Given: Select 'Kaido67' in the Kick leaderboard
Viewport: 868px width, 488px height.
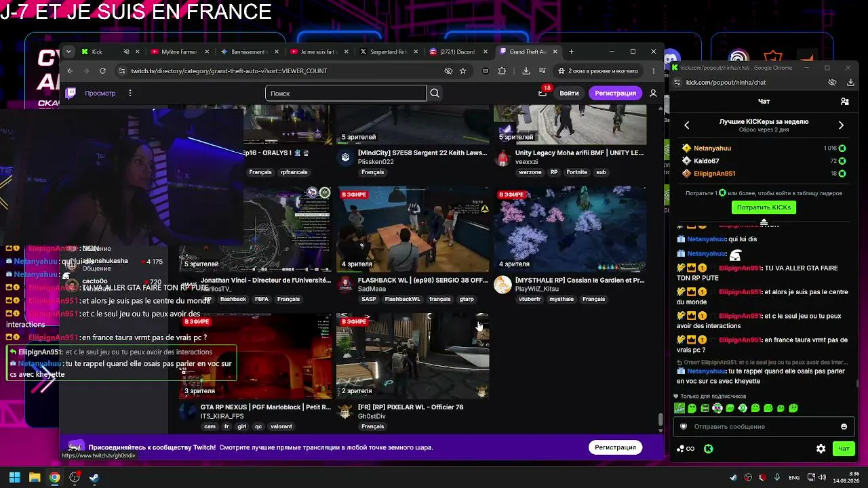Looking at the screenshot, I should pyautogui.click(x=706, y=161).
